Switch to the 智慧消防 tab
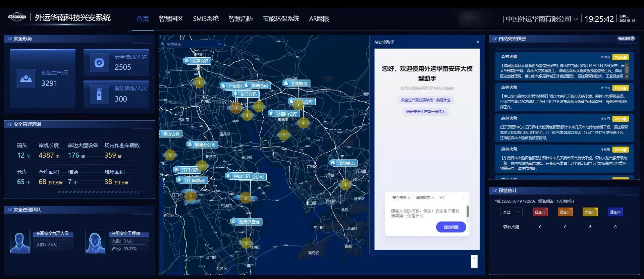This screenshot has height=279, width=644. (241, 19)
